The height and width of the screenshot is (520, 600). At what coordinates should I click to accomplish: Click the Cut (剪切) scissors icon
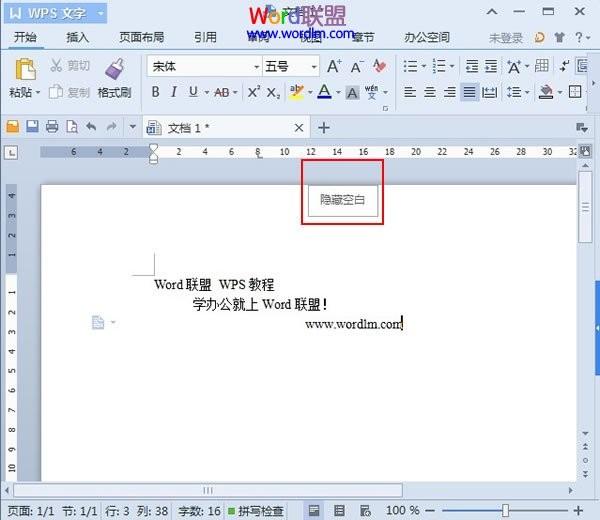(56, 65)
